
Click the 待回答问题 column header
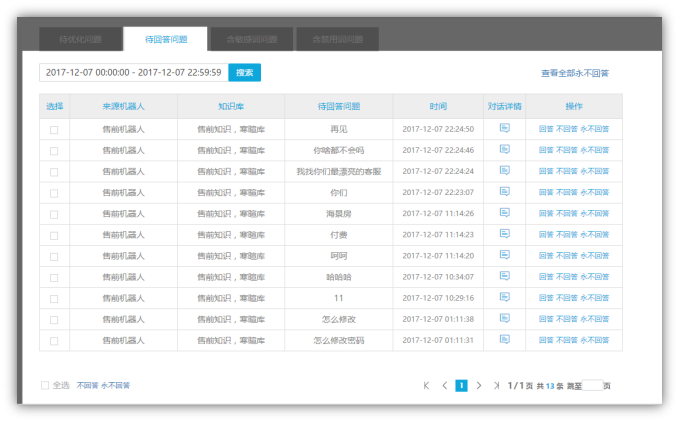[x=339, y=106]
